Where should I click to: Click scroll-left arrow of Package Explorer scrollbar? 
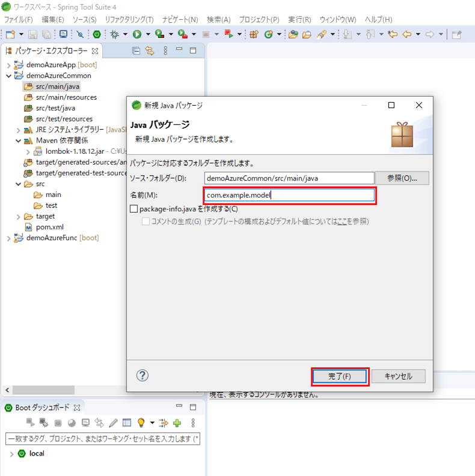coord(7,390)
